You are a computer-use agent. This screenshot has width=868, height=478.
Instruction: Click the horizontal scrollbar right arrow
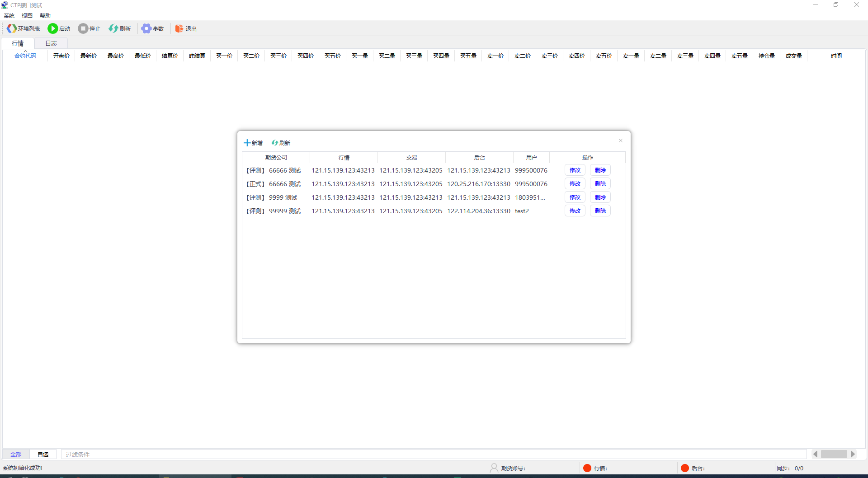pyautogui.click(x=853, y=454)
